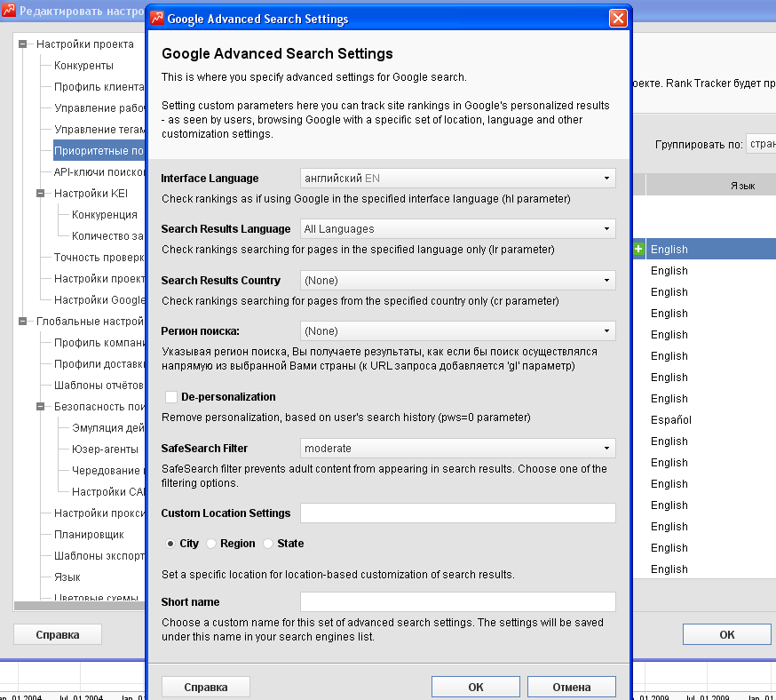Viewport: 776px width, 700px height.
Task: Select the Español row in language list
Action: pos(710,420)
